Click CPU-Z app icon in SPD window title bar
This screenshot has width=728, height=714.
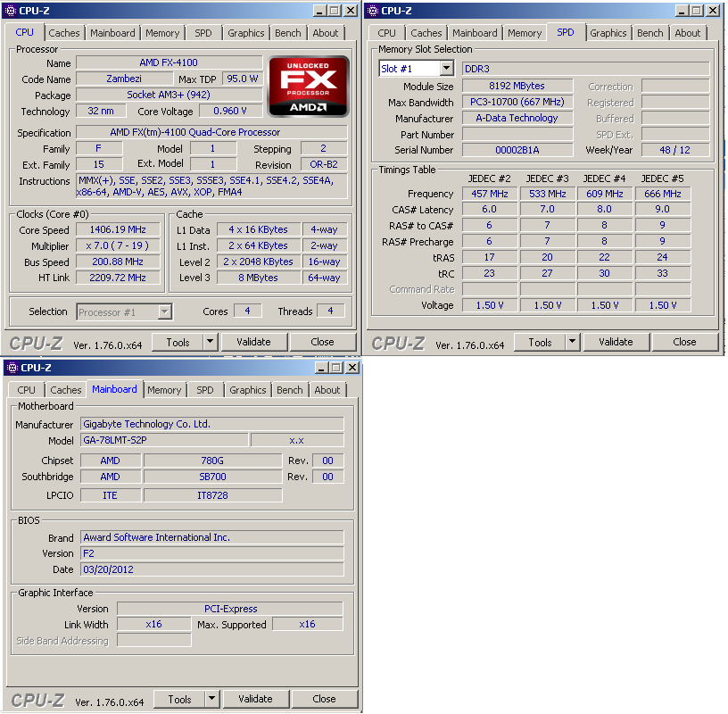tap(372, 11)
